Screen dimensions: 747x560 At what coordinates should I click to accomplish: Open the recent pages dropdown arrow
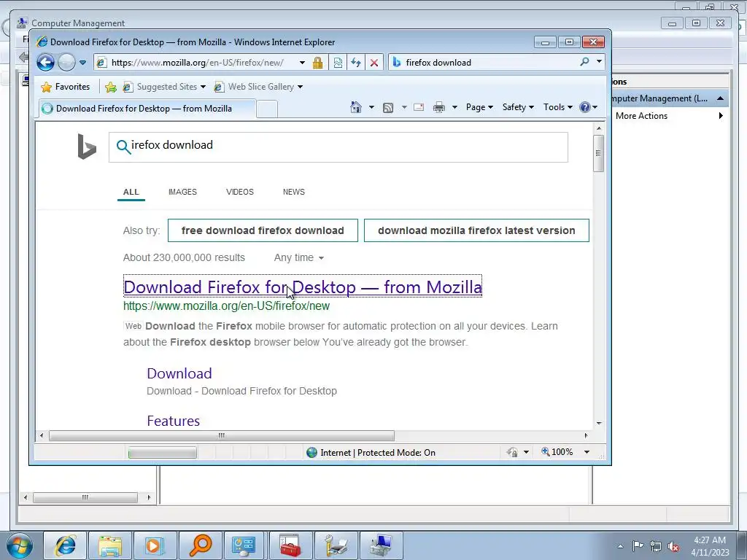(82, 63)
